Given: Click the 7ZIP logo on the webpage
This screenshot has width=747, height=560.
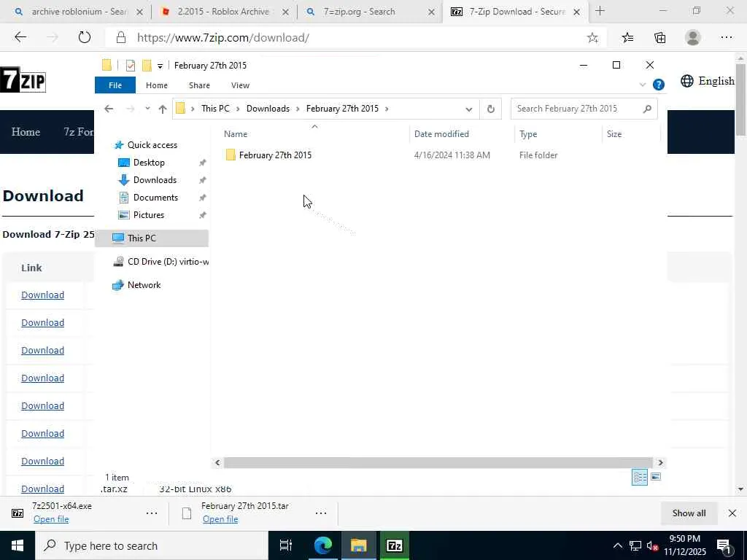Looking at the screenshot, I should pos(23,79).
